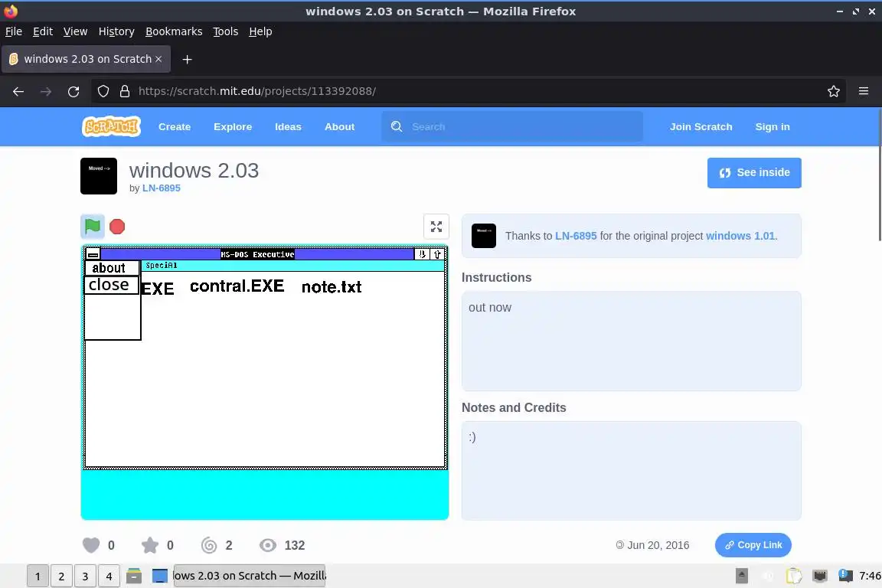Click the Copy Link button
The width and height of the screenshot is (882, 588).
[753, 545]
